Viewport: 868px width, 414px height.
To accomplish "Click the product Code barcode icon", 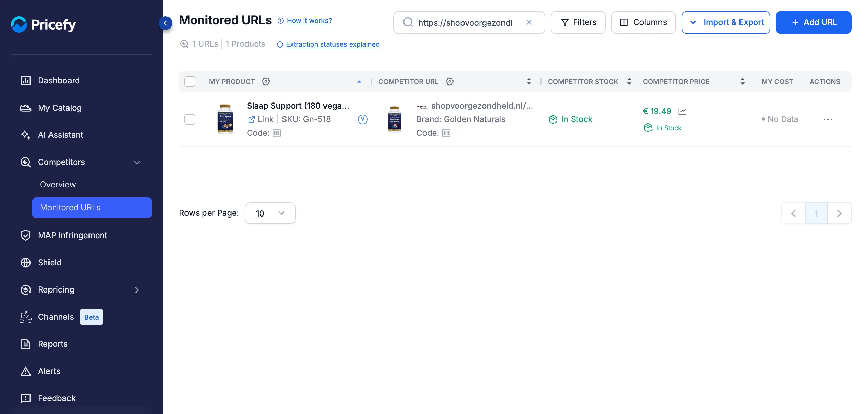I will coord(277,133).
